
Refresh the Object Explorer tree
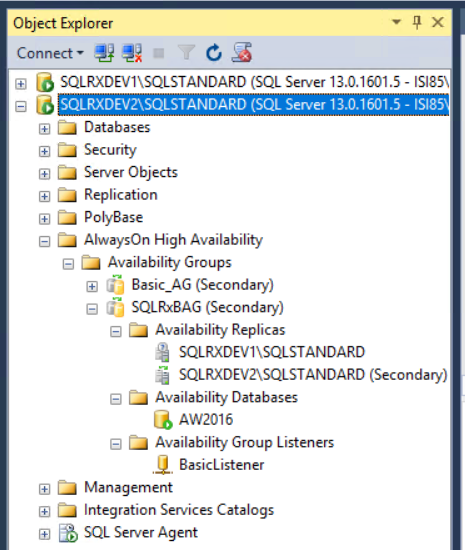tap(214, 53)
